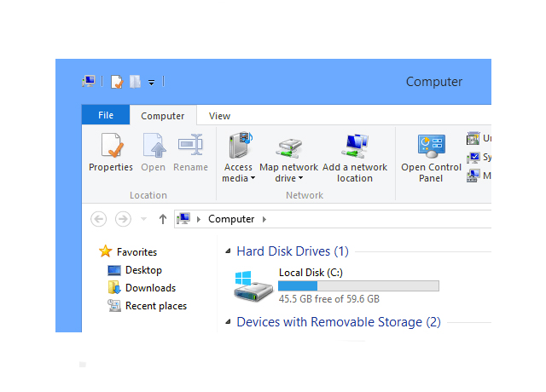Click the New folder quick access icon

[x=135, y=82]
